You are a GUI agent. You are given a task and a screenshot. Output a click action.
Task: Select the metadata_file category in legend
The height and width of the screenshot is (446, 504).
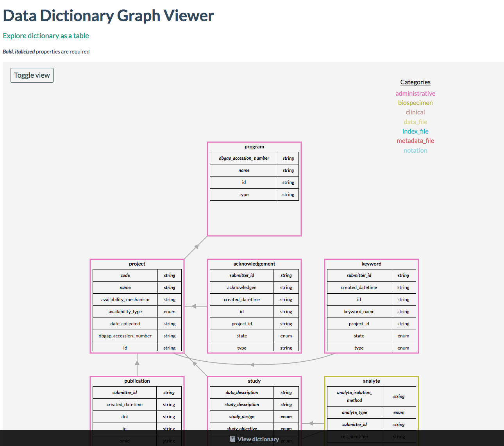pyautogui.click(x=415, y=141)
